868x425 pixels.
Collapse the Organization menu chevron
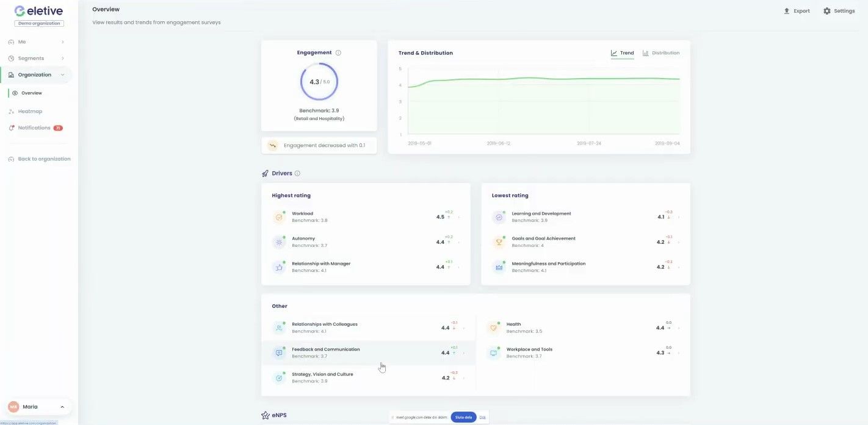click(x=62, y=75)
